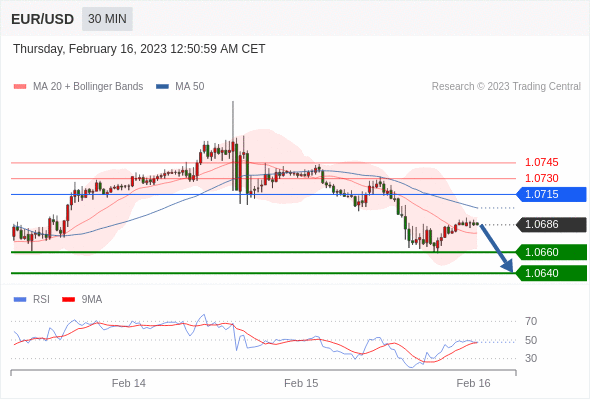Click the blue RSI legend swatch
The height and width of the screenshot is (400, 590).
[20, 300]
